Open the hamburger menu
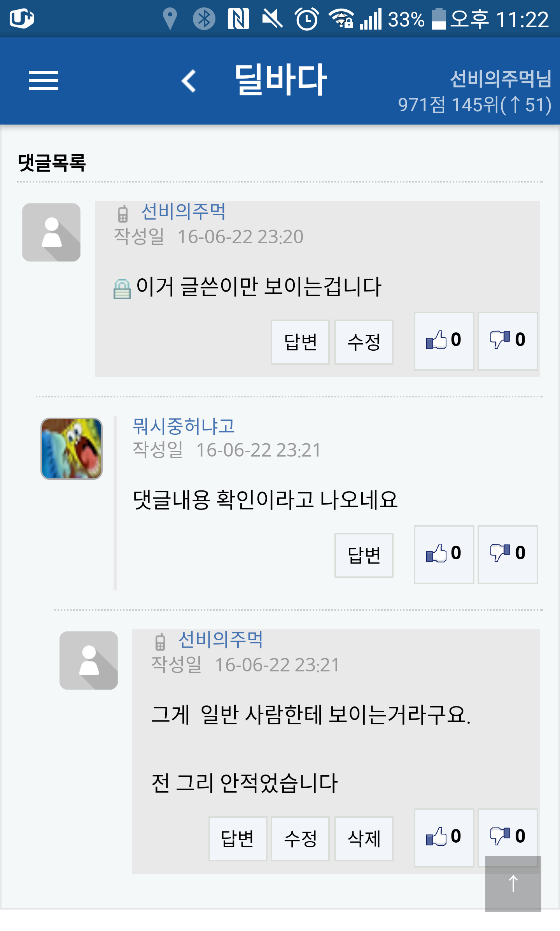The height and width of the screenshot is (931, 560). tap(43, 81)
